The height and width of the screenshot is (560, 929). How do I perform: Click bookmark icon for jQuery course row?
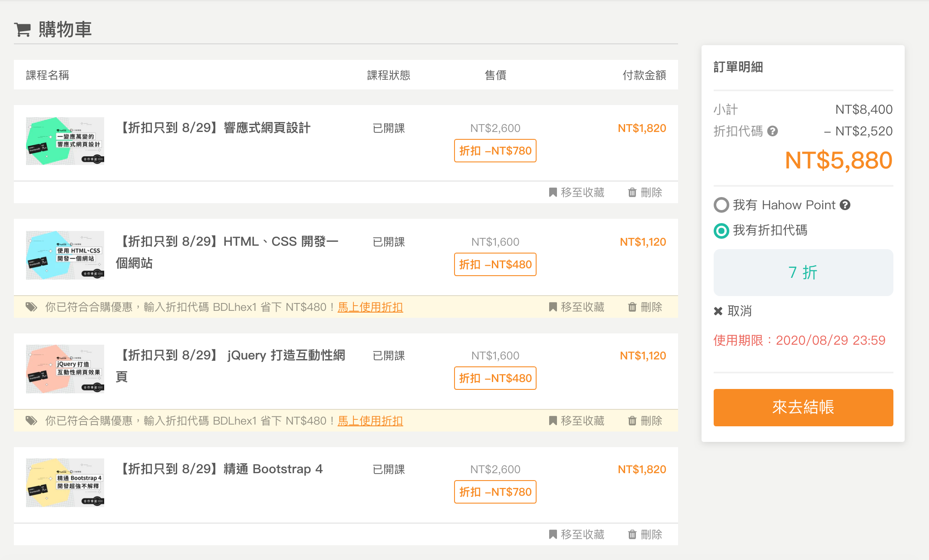[553, 421]
